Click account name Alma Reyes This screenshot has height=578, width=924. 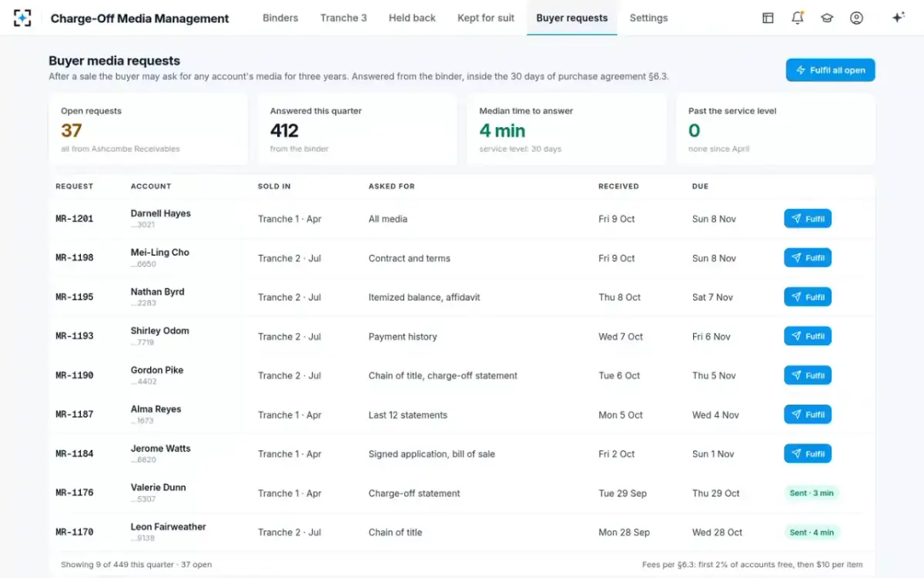tap(156, 409)
